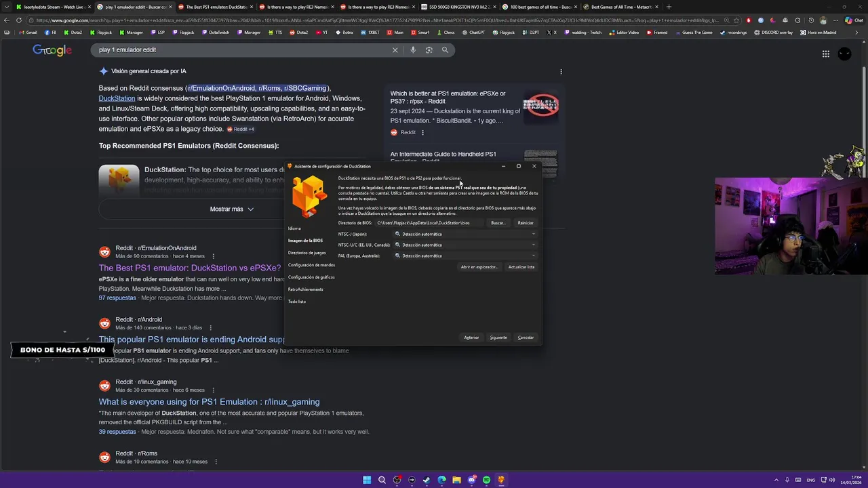Open 'What is everyone using for PS1 Emulation' link
Image resolution: width=868 pixels, height=488 pixels.
point(209,402)
